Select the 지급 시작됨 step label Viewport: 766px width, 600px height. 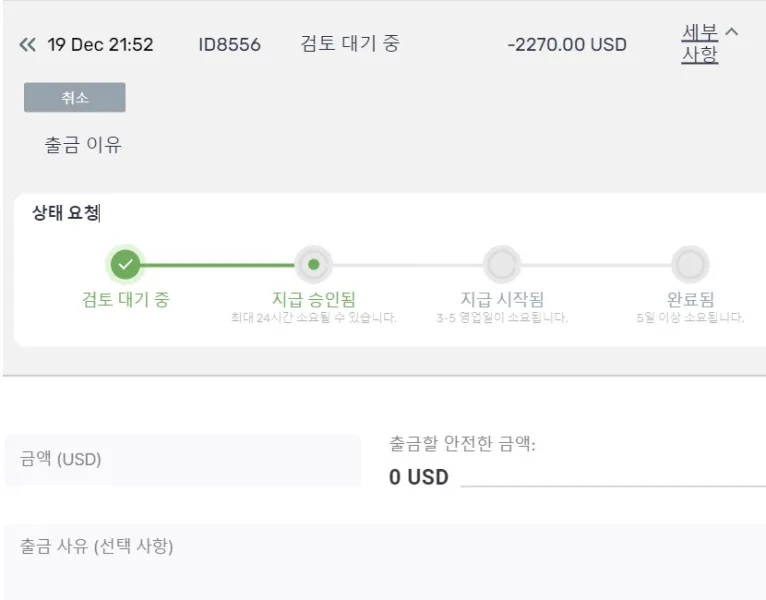501,300
